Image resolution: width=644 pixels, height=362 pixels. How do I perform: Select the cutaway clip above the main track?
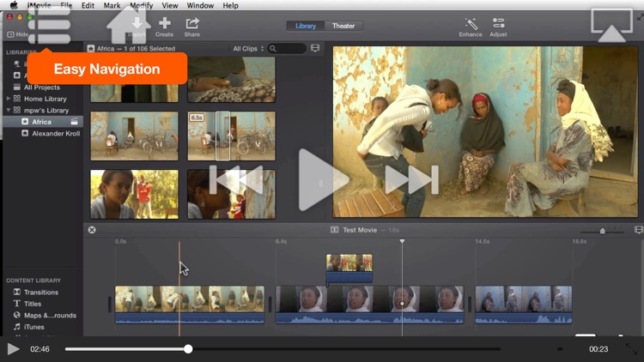(349, 268)
